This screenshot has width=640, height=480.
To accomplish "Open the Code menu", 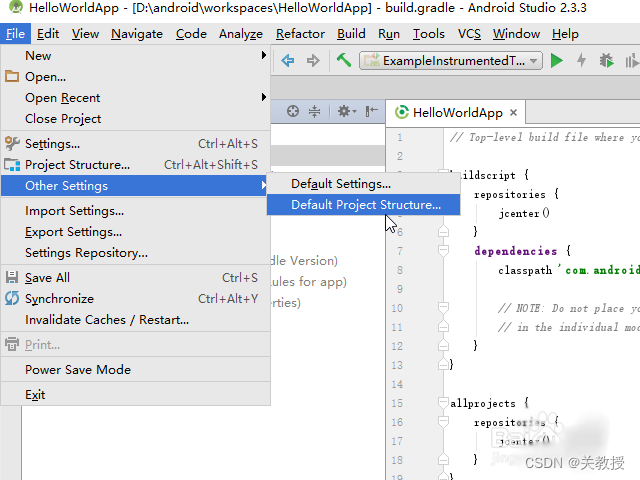I will coord(191,34).
